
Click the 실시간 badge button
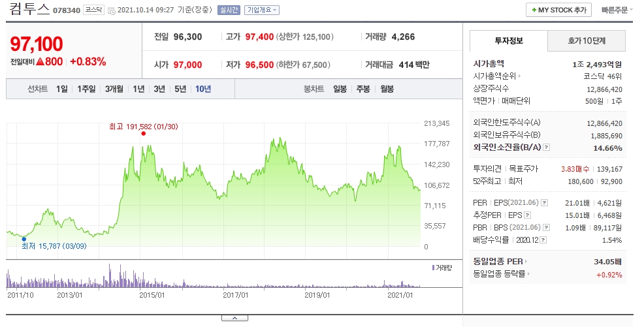(x=229, y=10)
